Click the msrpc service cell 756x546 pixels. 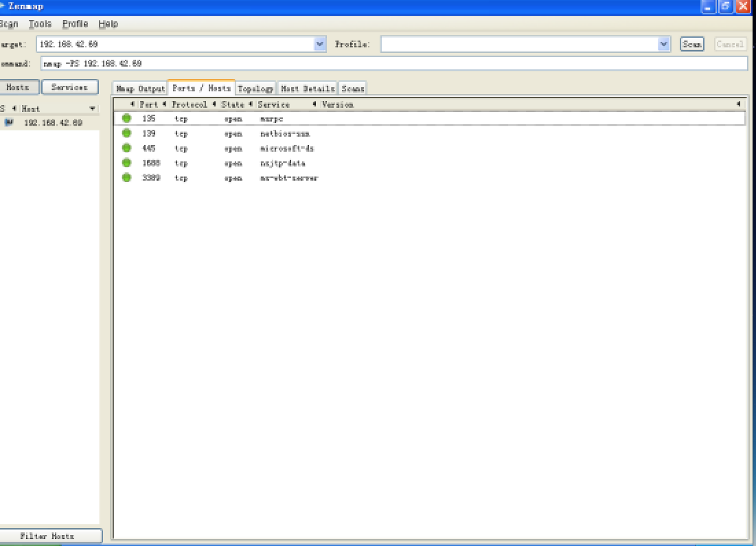coord(271,119)
